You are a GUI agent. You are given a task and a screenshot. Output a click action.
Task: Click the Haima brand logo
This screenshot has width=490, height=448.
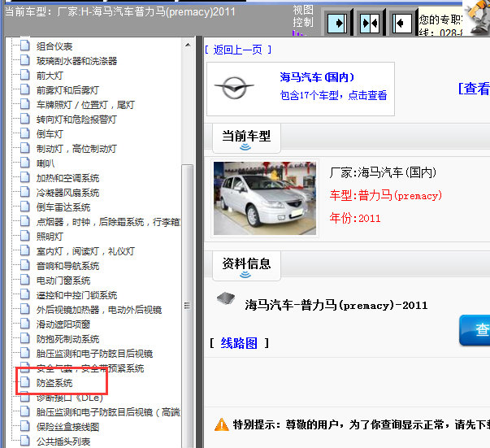click(x=234, y=88)
